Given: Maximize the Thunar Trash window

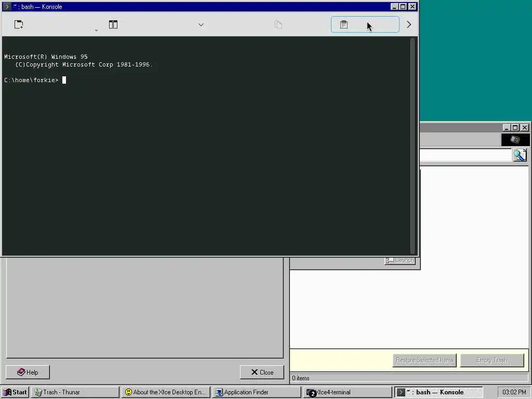Looking at the screenshot, I should [x=515, y=128].
